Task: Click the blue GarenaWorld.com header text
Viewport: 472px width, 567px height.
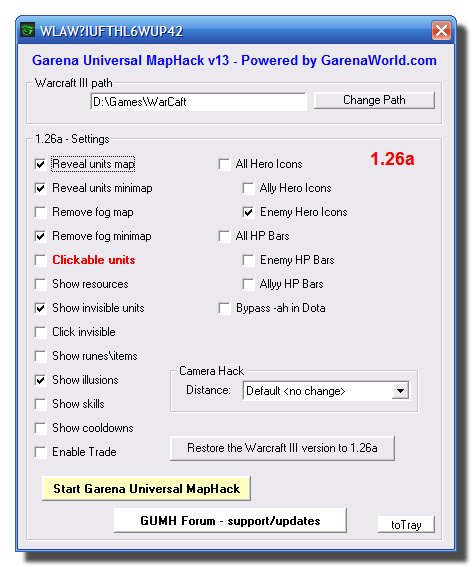Action: click(234, 60)
